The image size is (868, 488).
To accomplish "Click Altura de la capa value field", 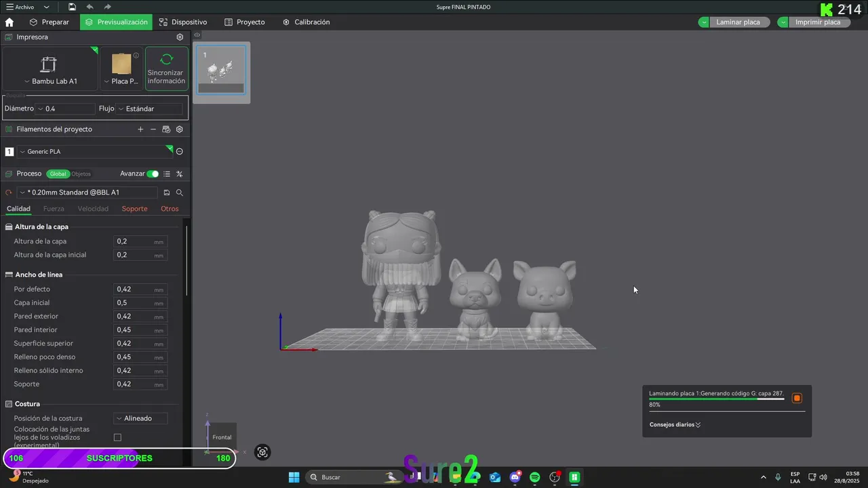I will [140, 241].
